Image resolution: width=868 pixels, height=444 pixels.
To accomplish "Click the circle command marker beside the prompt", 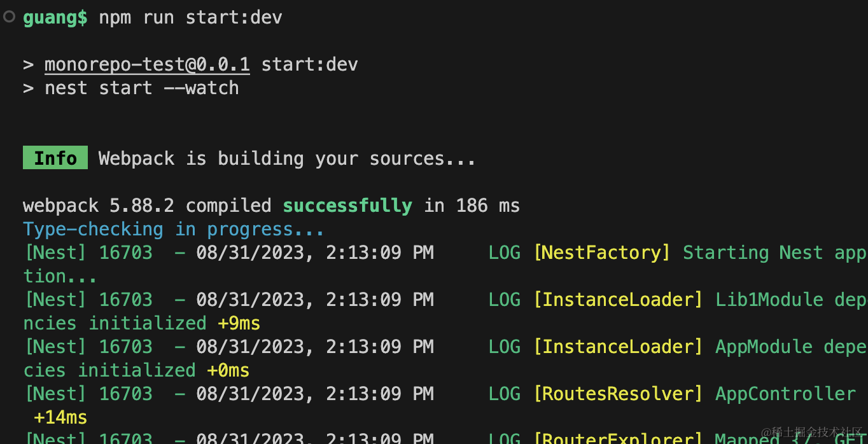I will click(9, 17).
